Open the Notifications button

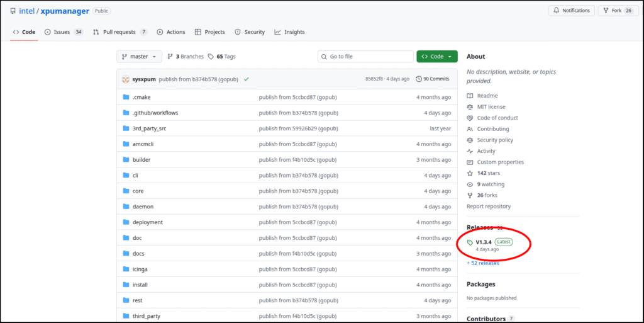(571, 11)
